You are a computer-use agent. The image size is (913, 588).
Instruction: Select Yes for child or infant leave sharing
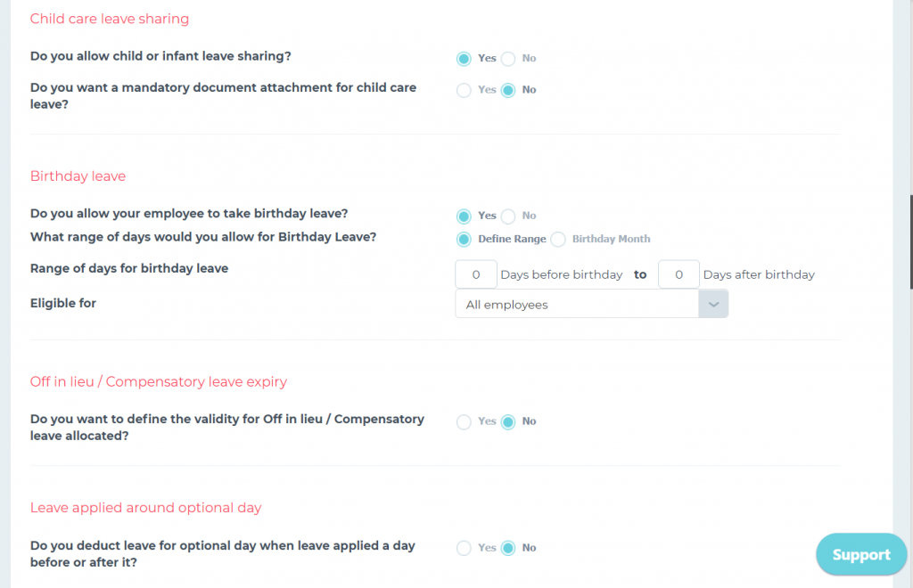click(464, 58)
